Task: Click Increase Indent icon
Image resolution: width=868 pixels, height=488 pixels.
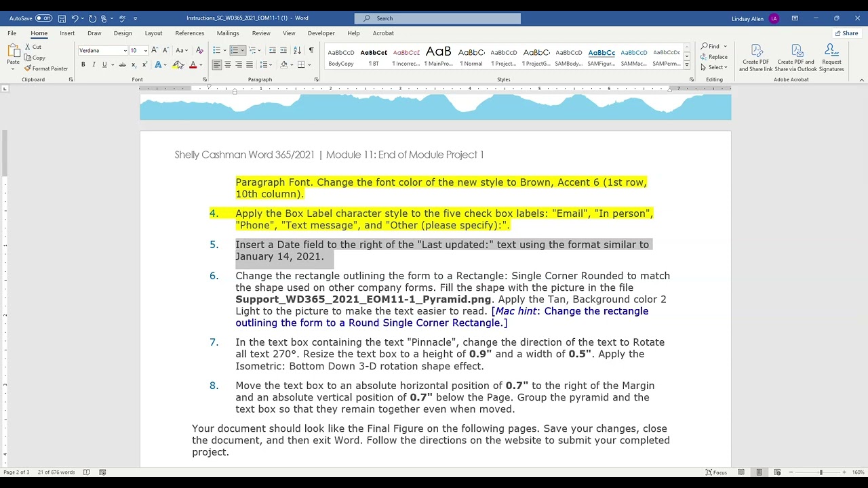Action: (283, 50)
